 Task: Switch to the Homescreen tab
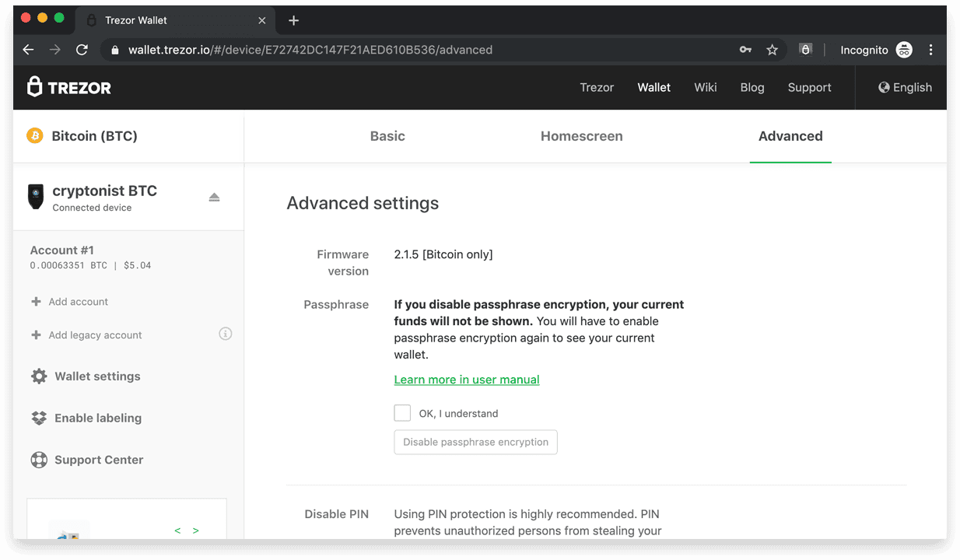click(x=582, y=136)
